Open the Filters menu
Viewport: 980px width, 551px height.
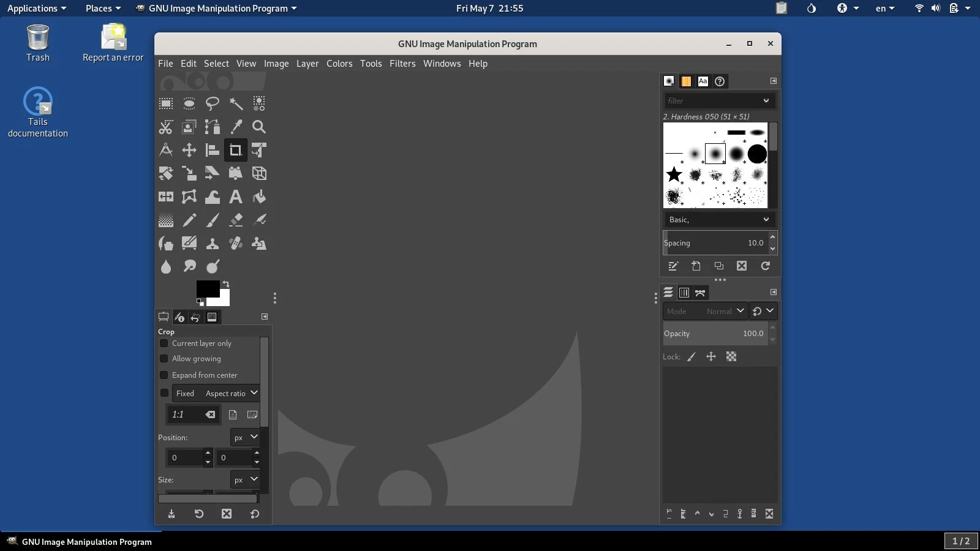[x=402, y=64]
